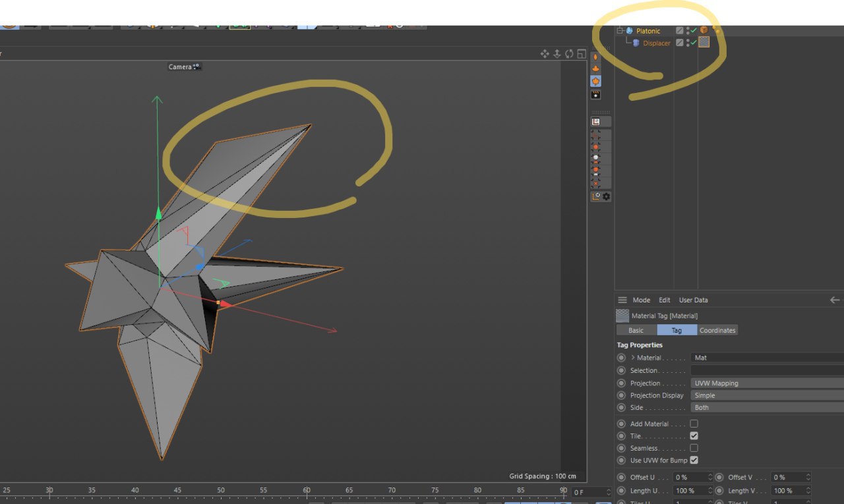Click the layer square on Displacer row

pos(679,43)
